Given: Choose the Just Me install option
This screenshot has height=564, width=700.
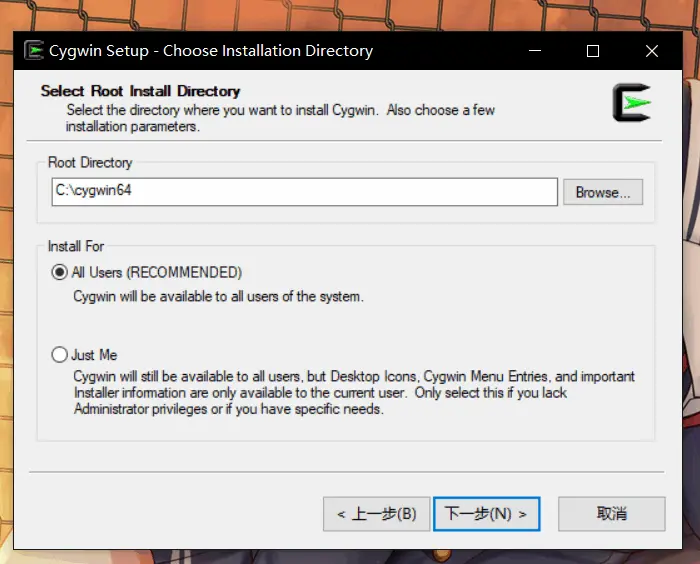Looking at the screenshot, I should pyautogui.click(x=59, y=355).
